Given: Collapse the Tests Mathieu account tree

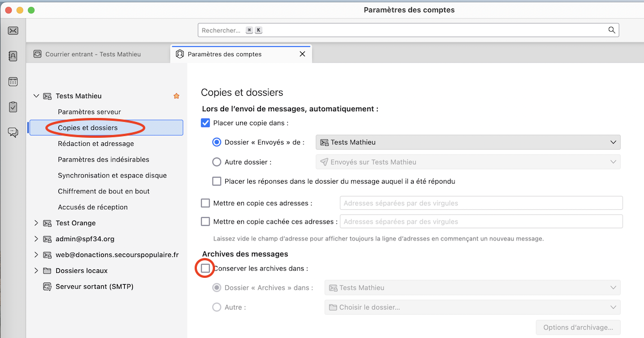Looking at the screenshot, I should [36, 96].
